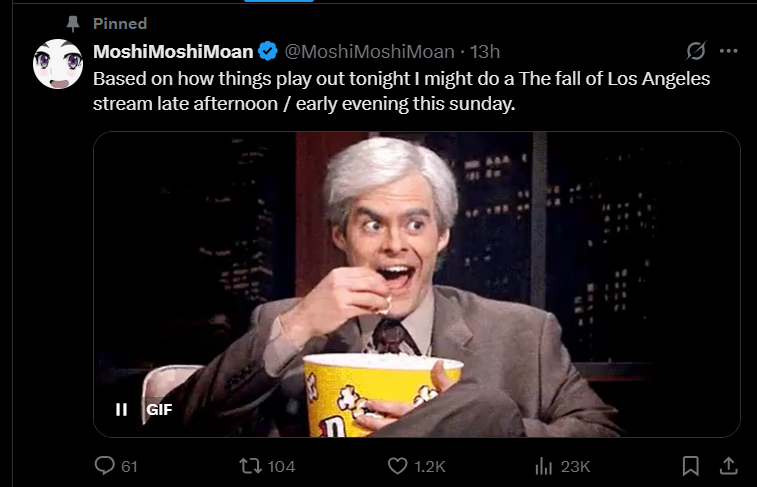Image resolution: width=757 pixels, height=487 pixels.
Task: Open tweet text about Los Angeles stream
Action: 401,91
